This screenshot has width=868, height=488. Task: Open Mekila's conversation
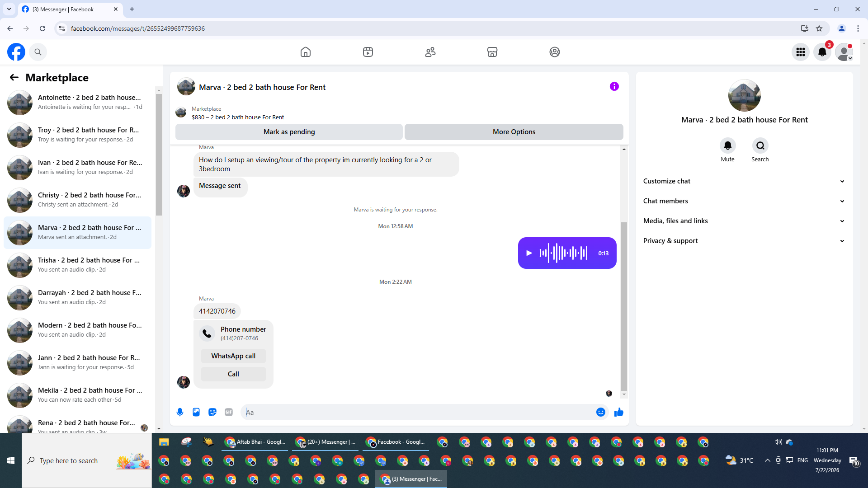coord(78,395)
